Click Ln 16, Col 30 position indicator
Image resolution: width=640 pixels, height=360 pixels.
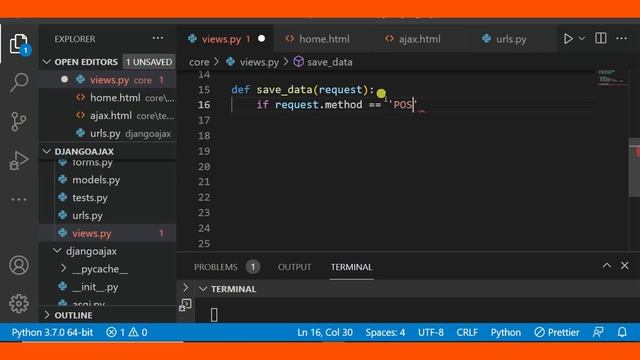tap(325, 332)
